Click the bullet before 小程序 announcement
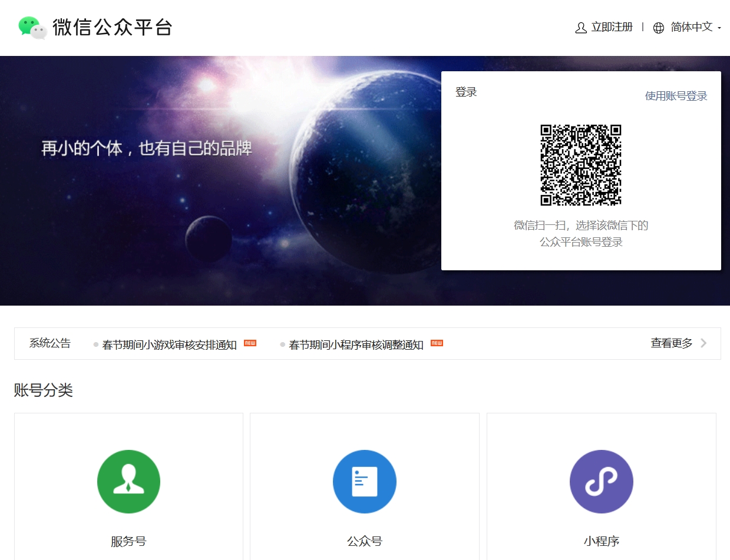The width and height of the screenshot is (730, 560). tap(282, 344)
